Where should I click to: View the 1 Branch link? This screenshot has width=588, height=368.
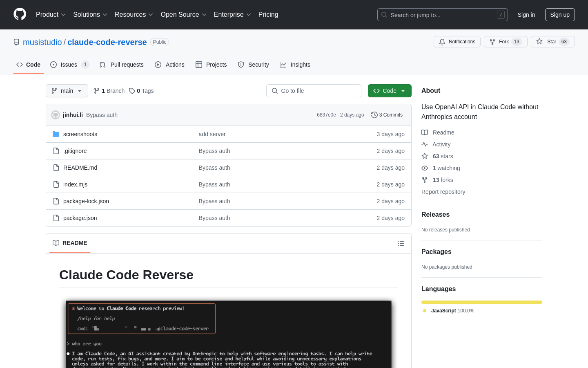pos(109,91)
